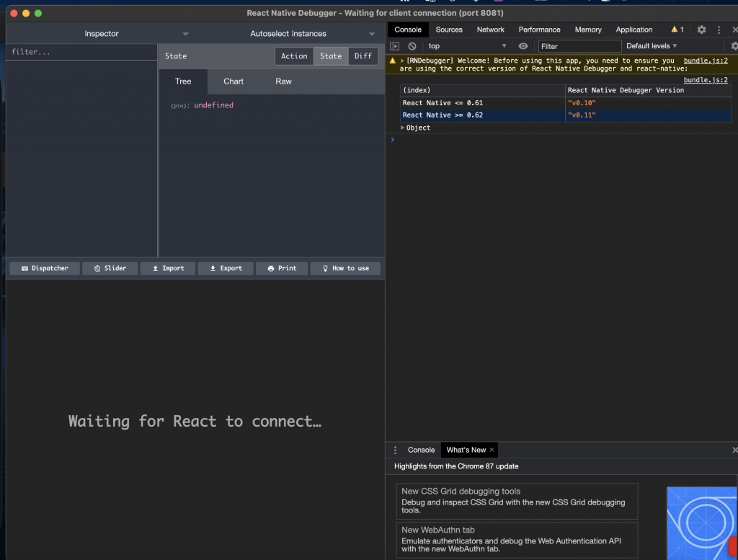Open DevTools settings gear icon
This screenshot has height=560, width=738.
point(701,30)
